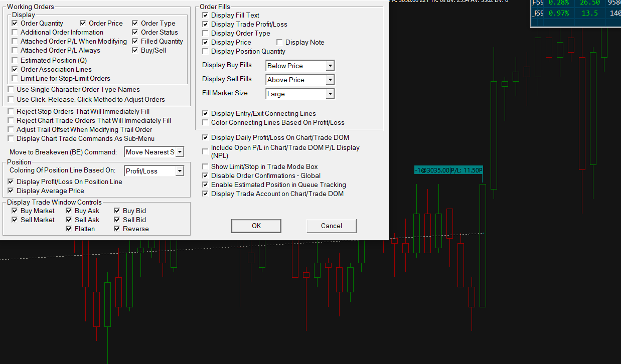Enable Display Chart Trade Commands As Sub-Menu
The image size is (621, 364).
(11, 139)
